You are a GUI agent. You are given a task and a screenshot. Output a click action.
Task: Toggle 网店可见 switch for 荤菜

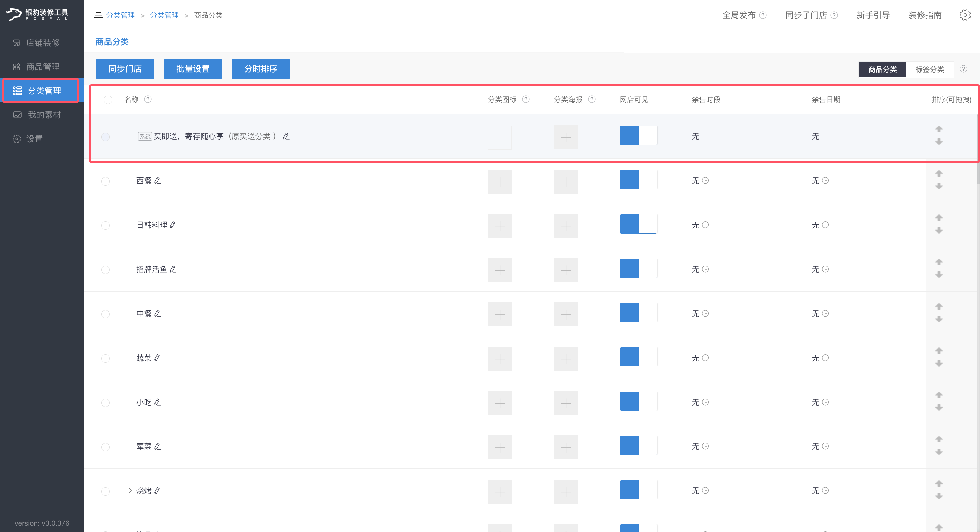click(638, 446)
